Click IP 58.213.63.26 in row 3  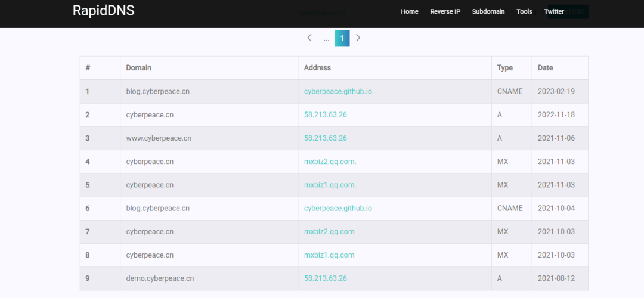pyautogui.click(x=325, y=138)
